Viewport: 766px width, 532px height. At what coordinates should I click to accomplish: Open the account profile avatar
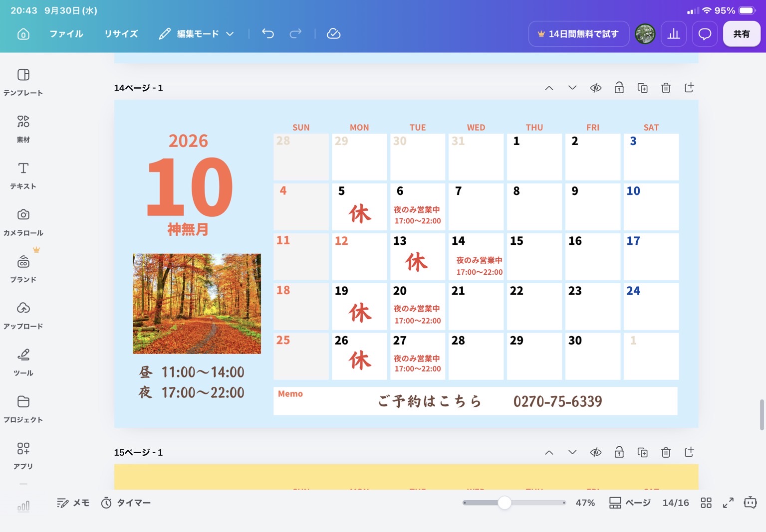click(x=645, y=34)
